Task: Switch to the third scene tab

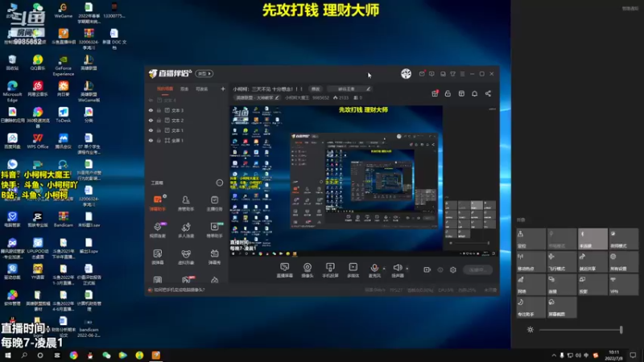Action: (x=201, y=88)
